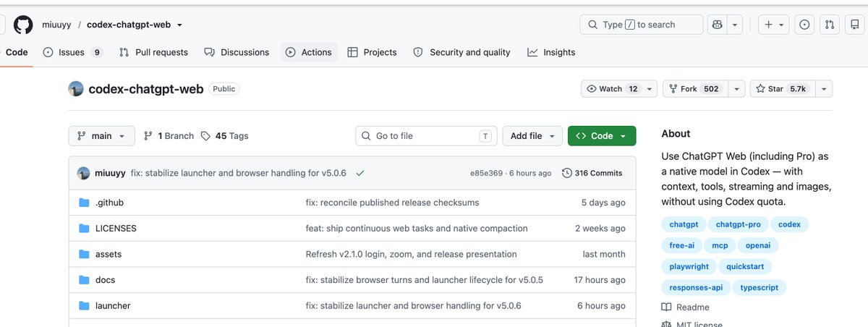868x327 pixels.
Task: Open the create new plus menu
Action: pyautogui.click(x=773, y=25)
